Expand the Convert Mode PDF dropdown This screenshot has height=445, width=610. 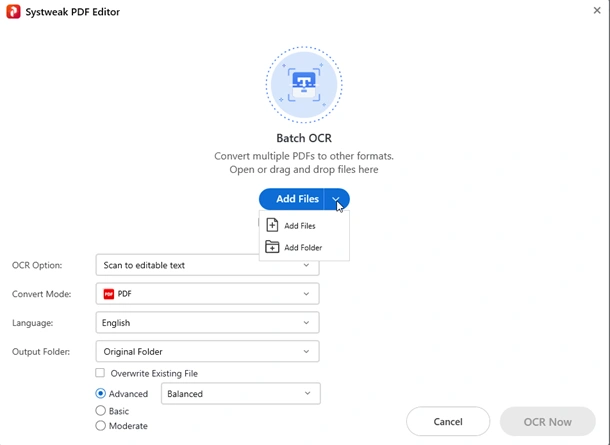point(207,294)
